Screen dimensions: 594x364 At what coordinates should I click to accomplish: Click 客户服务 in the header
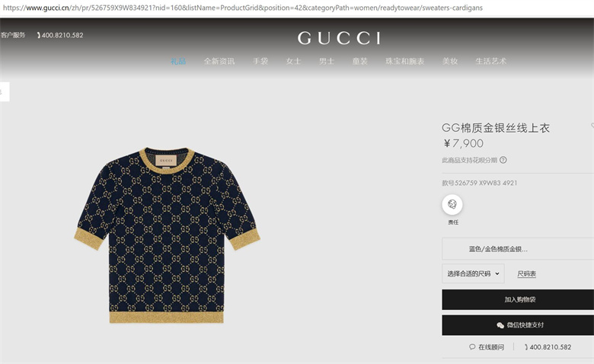coord(13,35)
